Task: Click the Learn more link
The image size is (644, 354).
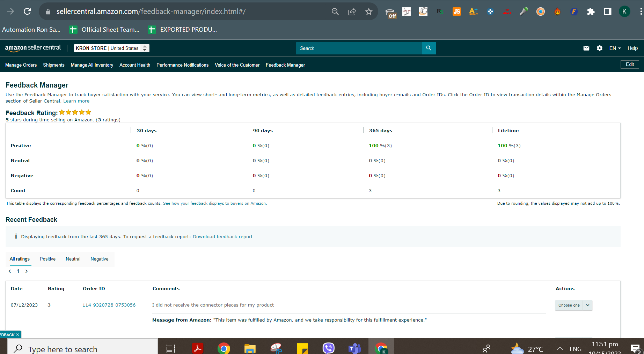Action: (76, 101)
